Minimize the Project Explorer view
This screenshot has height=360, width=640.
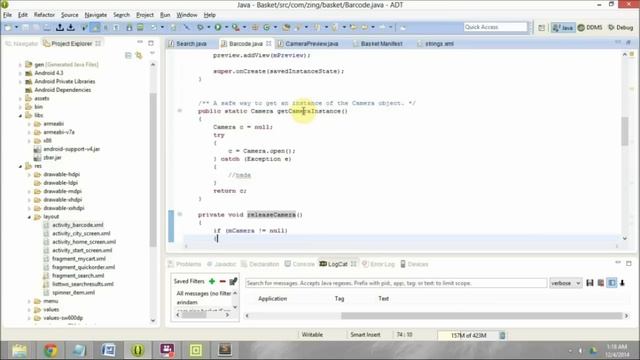[x=140, y=42]
